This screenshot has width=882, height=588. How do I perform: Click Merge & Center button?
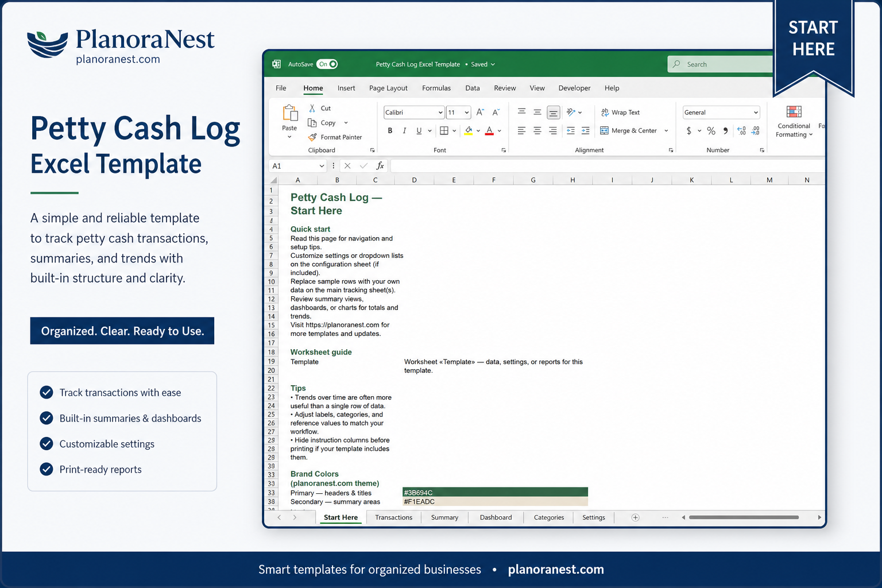(629, 131)
